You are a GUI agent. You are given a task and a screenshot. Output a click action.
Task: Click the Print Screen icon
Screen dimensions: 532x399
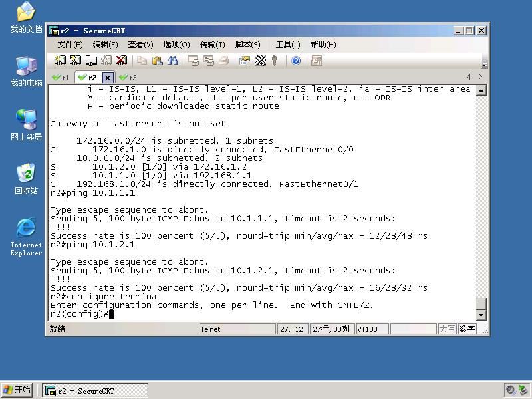[194, 61]
